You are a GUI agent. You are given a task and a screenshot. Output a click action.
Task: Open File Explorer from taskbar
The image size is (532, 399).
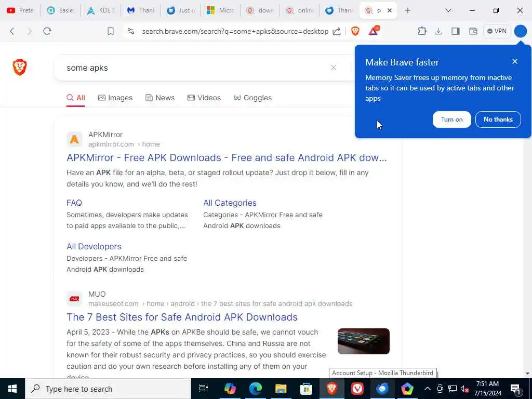coord(281,389)
